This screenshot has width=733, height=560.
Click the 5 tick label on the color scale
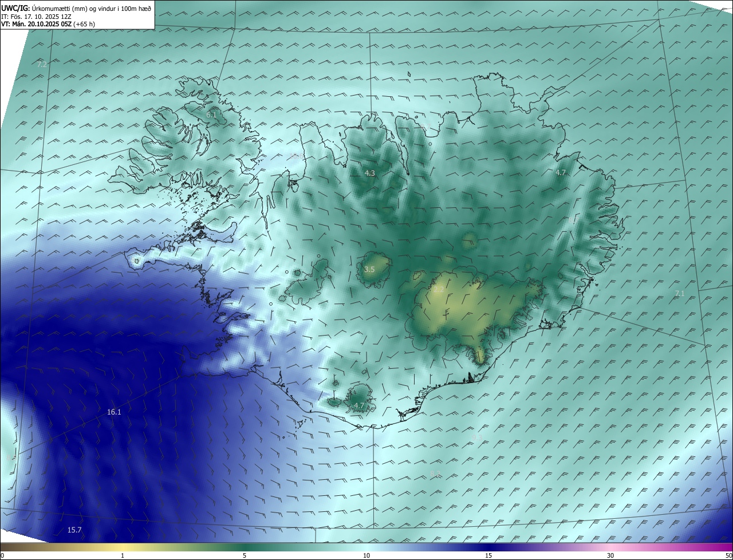coord(245,555)
